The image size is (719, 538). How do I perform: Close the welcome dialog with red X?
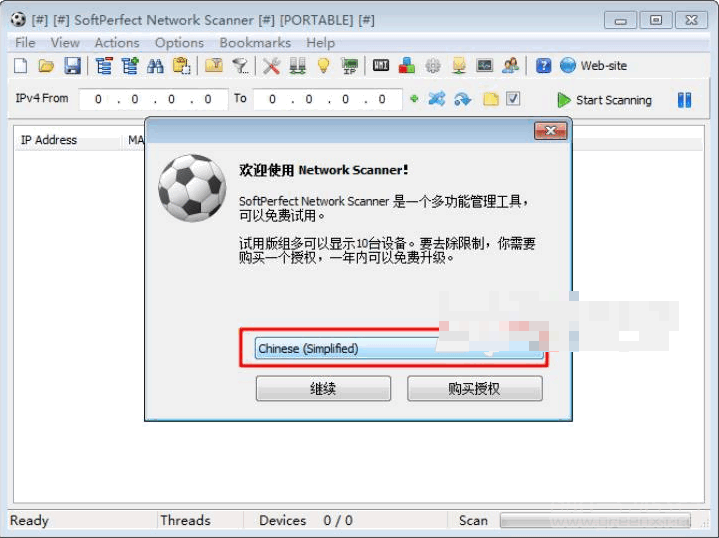point(550,131)
